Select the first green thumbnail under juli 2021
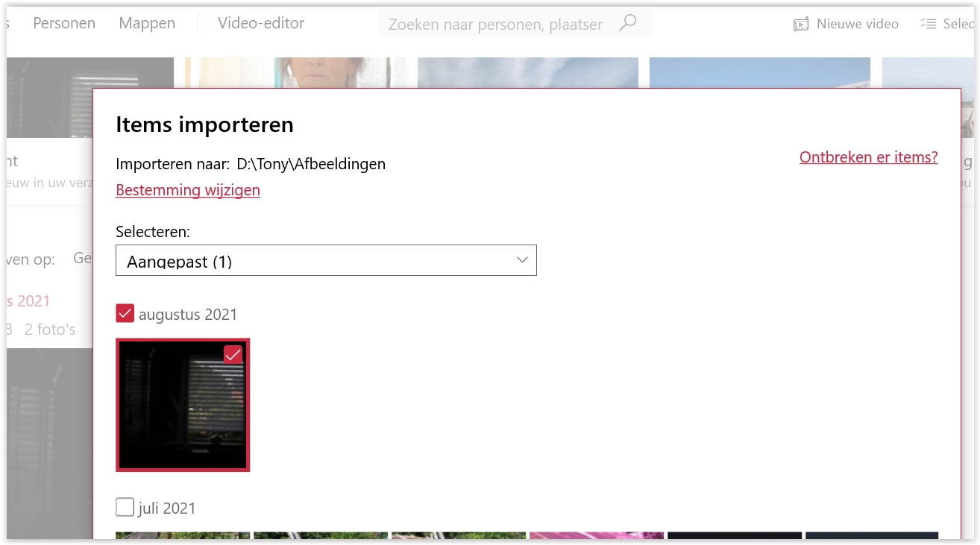980x545 pixels. coord(183,535)
